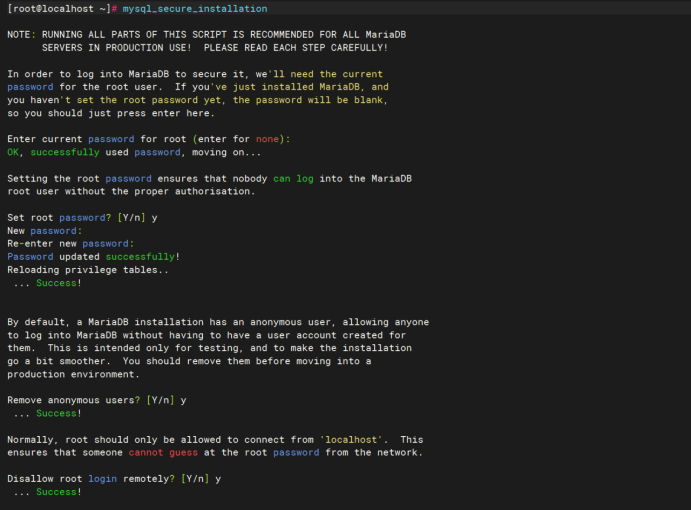Click 'OK, successfully used password' line
The image size is (691, 510).
(134, 153)
